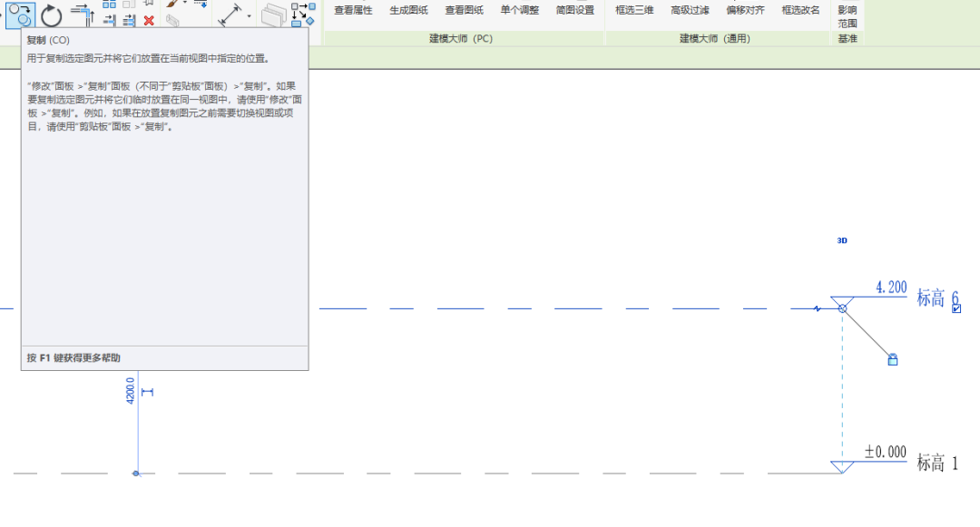Click the 按 F1 键获得更多帮助 tooltip text
Screen dimensions: 980x527
73,357
